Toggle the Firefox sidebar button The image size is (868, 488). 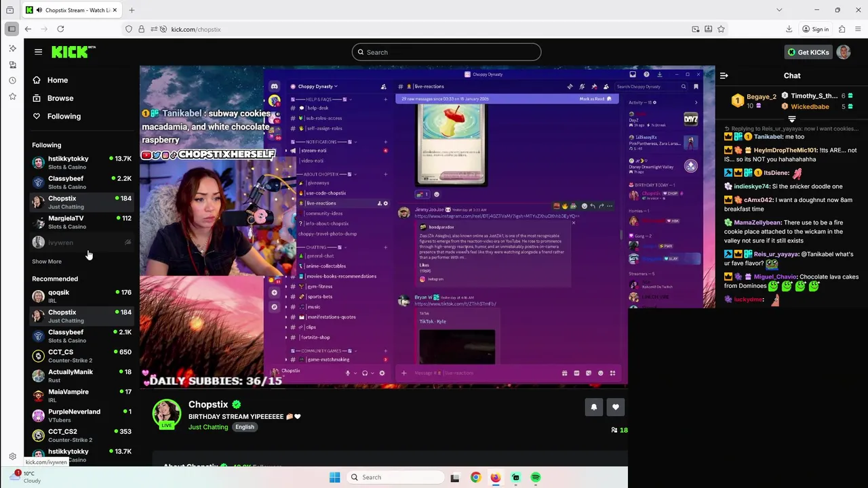point(12,29)
